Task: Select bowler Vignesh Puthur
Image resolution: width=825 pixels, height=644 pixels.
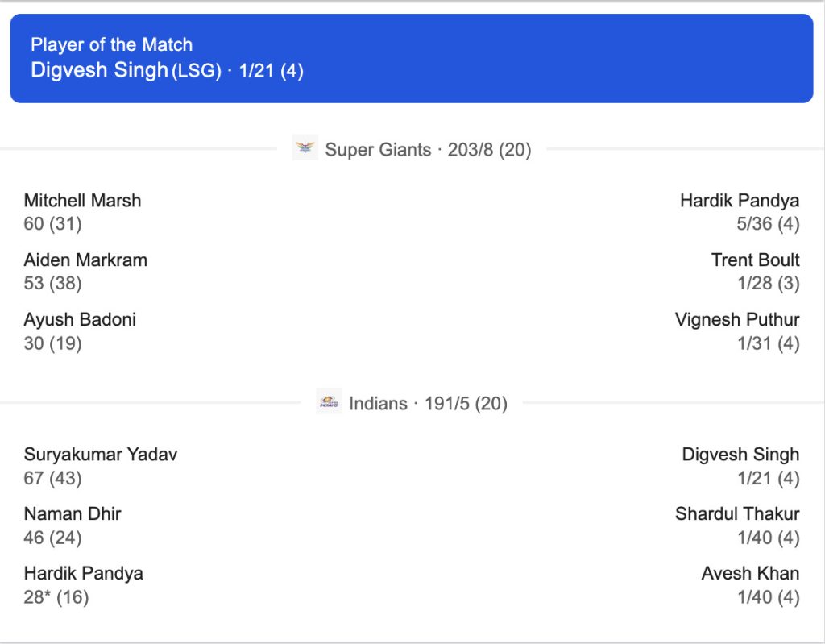Action: (736, 320)
